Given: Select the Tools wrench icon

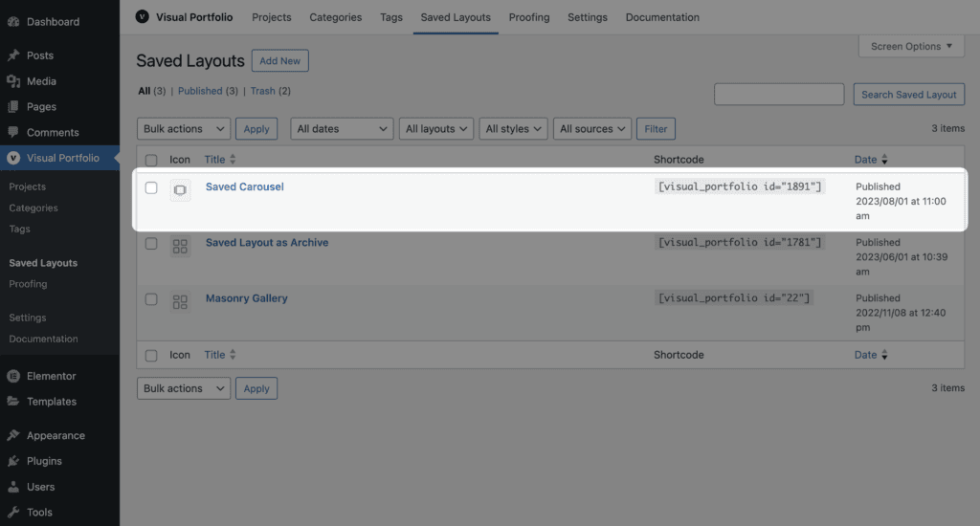Looking at the screenshot, I should [13, 513].
